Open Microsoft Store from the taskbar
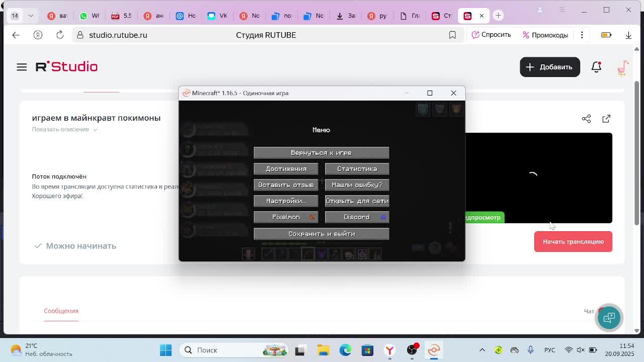The image size is (644, 362). point(367,350)
